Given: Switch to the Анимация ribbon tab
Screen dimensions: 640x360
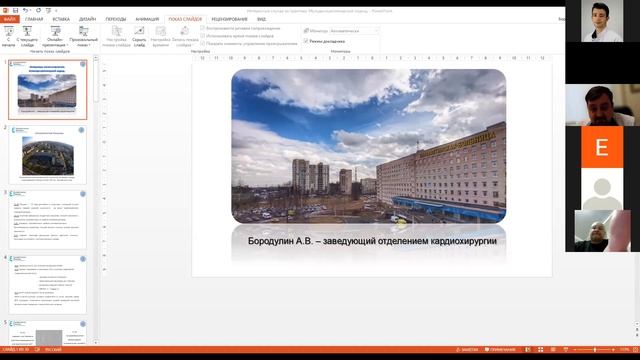Looking at the screenshot, I should coord(147,19).
